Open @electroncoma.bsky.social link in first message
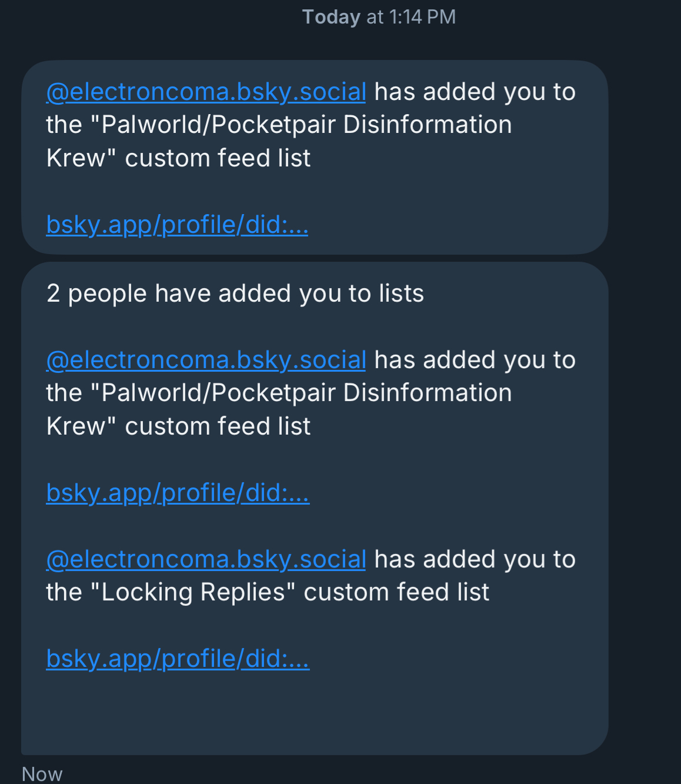Viewport: 681px width, 784px height. pos(206,92)
